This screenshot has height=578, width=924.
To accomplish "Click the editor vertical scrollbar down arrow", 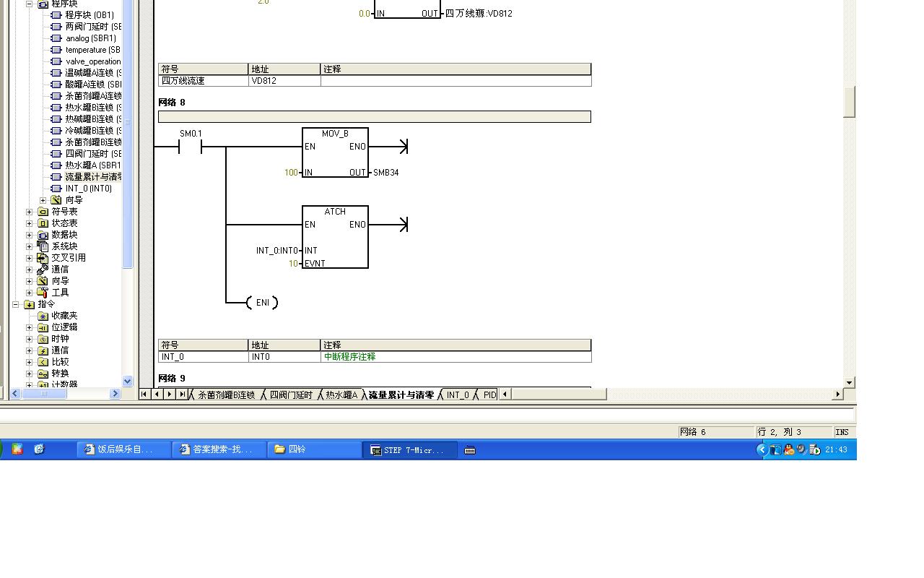I will point(850,382).
